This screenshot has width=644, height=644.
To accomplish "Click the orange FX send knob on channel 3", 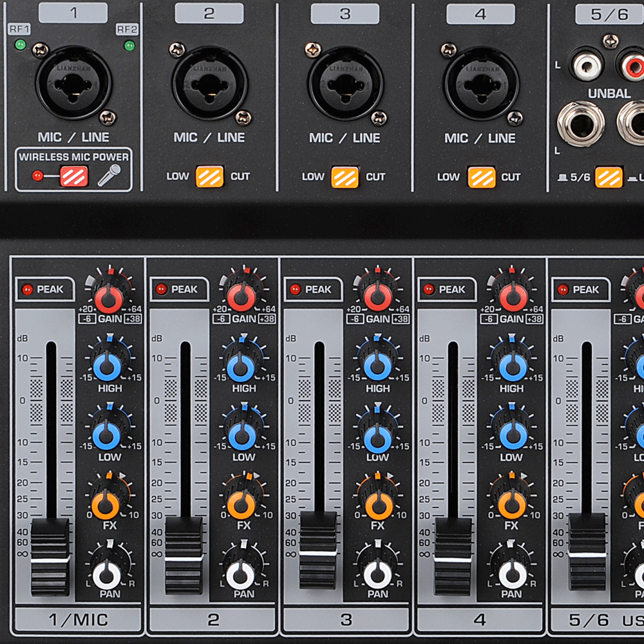I will point(378,504).
